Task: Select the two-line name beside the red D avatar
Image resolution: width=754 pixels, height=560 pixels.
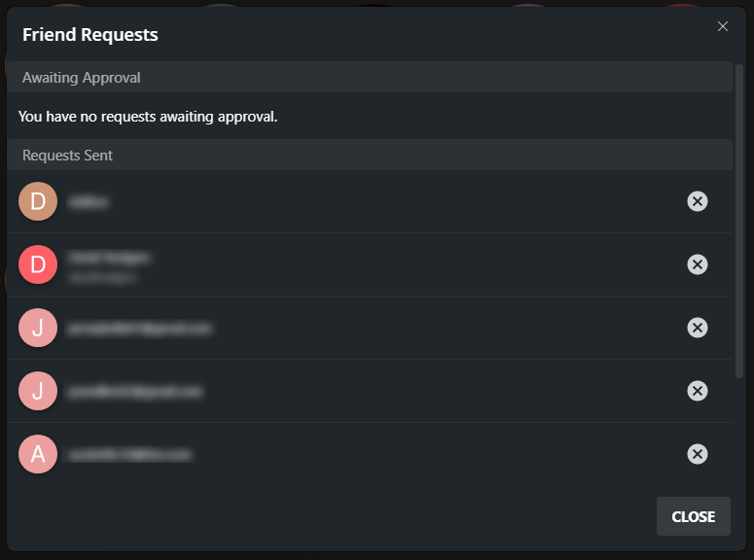Action: 109,265
